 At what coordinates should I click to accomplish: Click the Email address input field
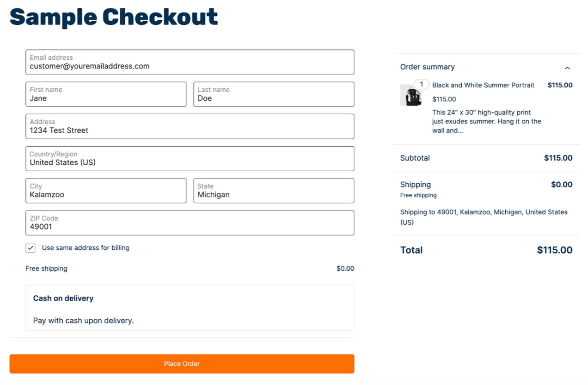pyautogui.click(x=190, y=66)
